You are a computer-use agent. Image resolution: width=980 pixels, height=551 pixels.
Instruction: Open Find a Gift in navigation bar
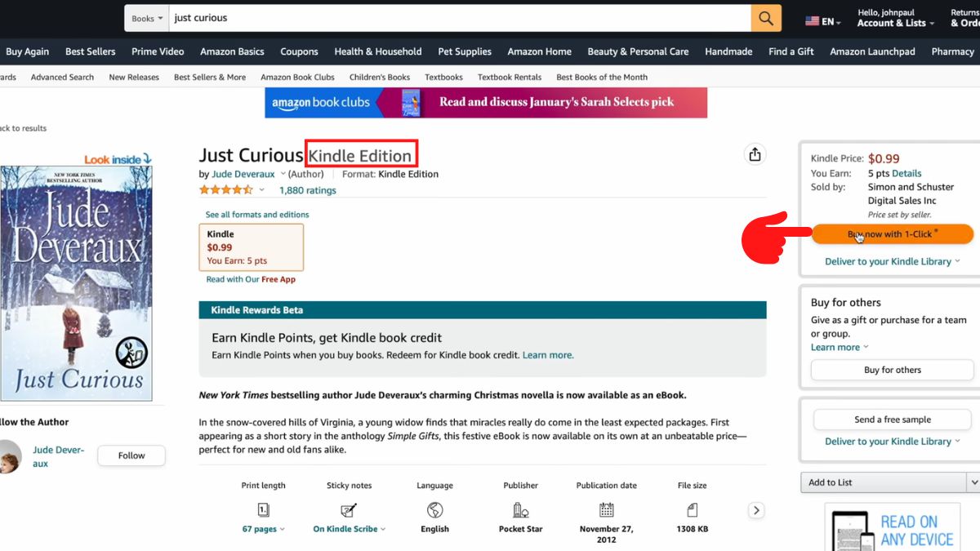coord(791,51)
